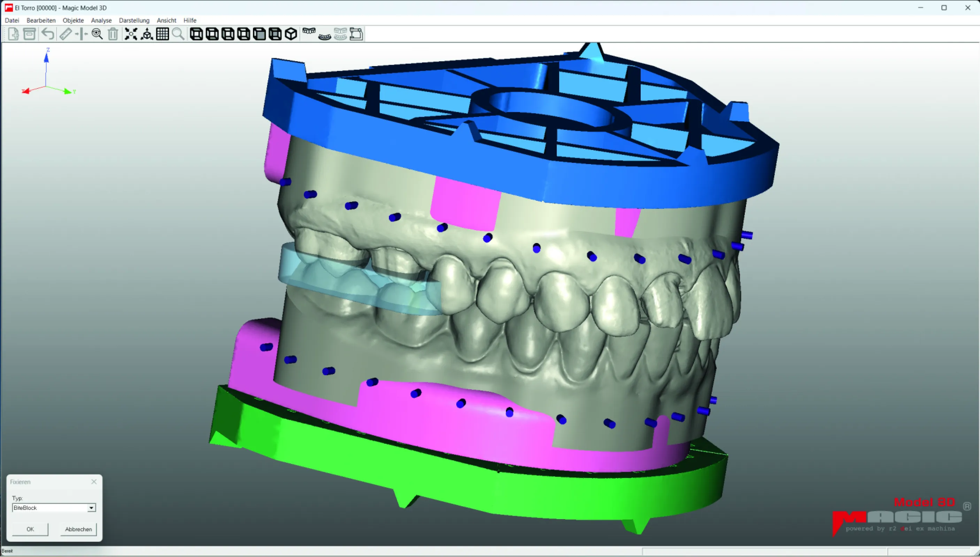
Task: Close the Fixieren dialog with its X
Action: 94,482
